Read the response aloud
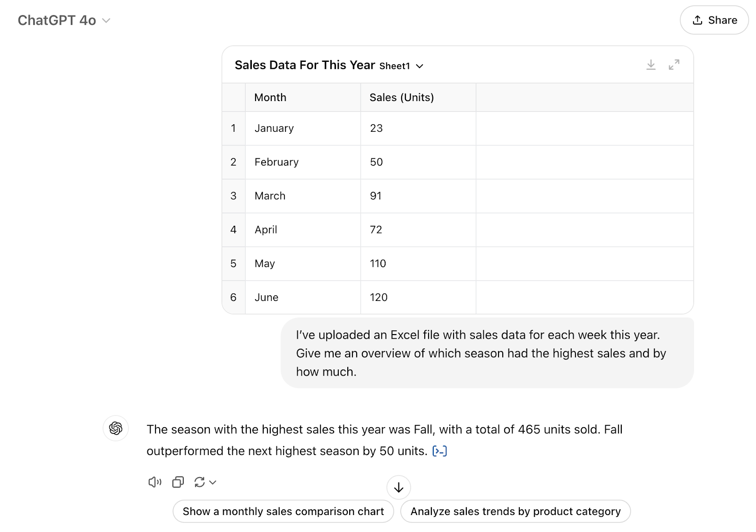 [154, 482]
